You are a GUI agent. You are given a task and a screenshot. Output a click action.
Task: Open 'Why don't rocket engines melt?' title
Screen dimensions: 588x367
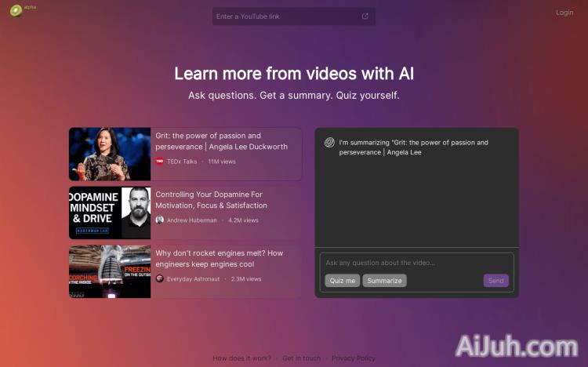coord(219,259)
